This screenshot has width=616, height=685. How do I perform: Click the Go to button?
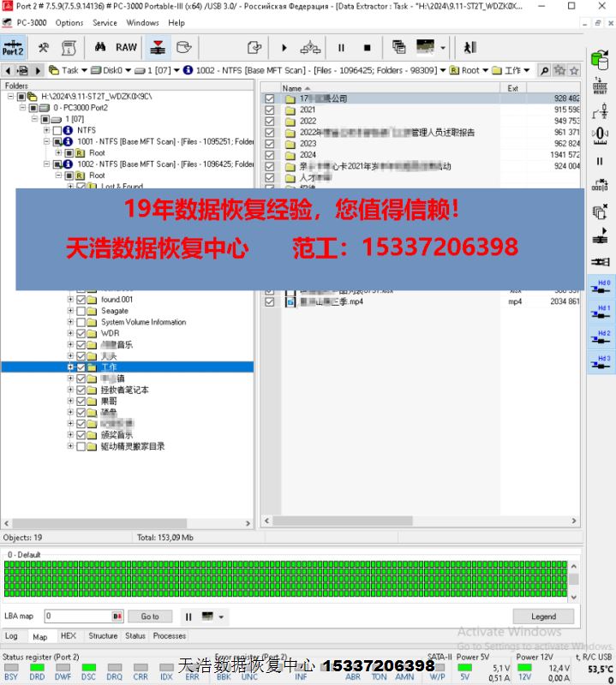coord(150,616)
